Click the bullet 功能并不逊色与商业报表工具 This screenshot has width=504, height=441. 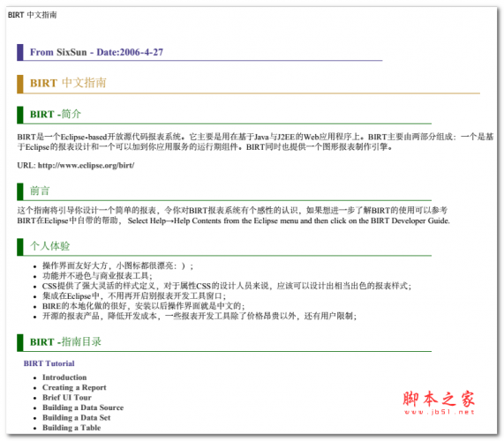click(x=97, y=275)
